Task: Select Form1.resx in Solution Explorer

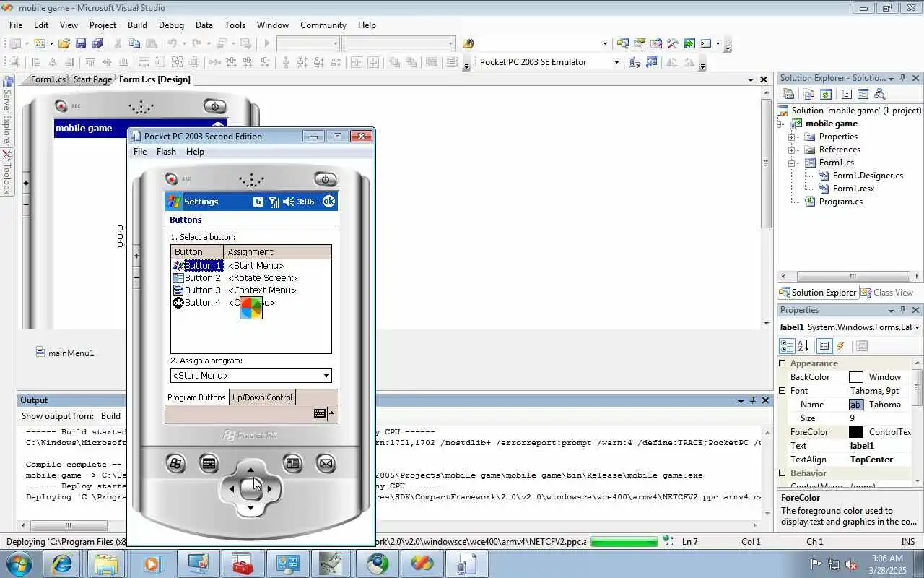Action: (853, 189)
